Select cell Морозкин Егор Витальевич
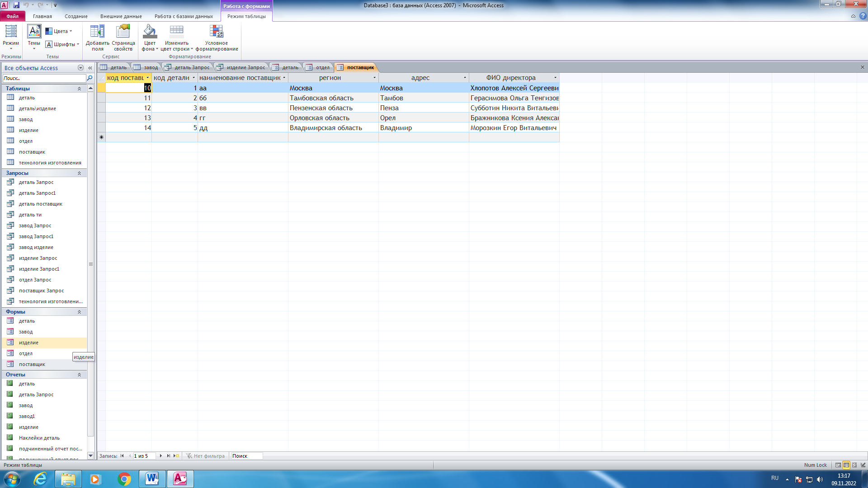868x488 pixels. tap(514, 128)
